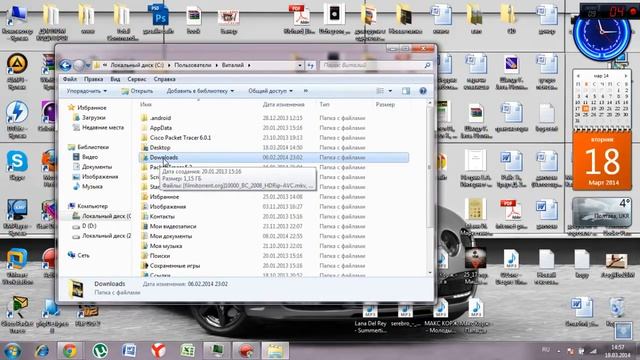Open Google Chrome from taskbar
This screenshot has width=640, height=360.
70,351
